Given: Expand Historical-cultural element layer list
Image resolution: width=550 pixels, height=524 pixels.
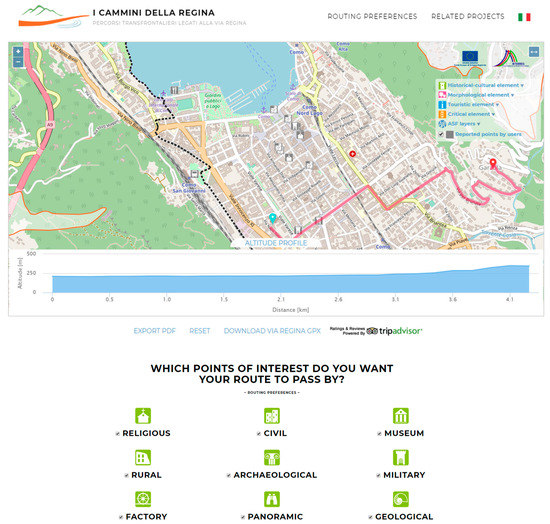Looking at the screenshot, I should coord(486,85).
